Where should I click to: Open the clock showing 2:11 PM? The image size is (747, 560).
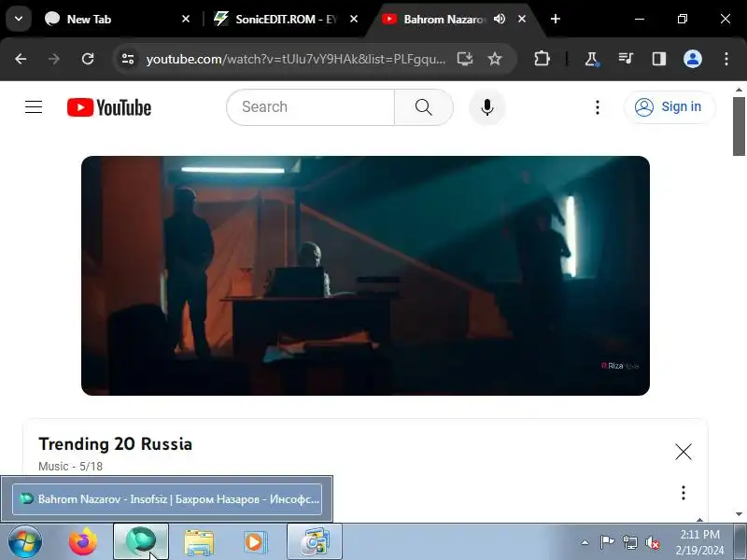click(x=699, y=542)
